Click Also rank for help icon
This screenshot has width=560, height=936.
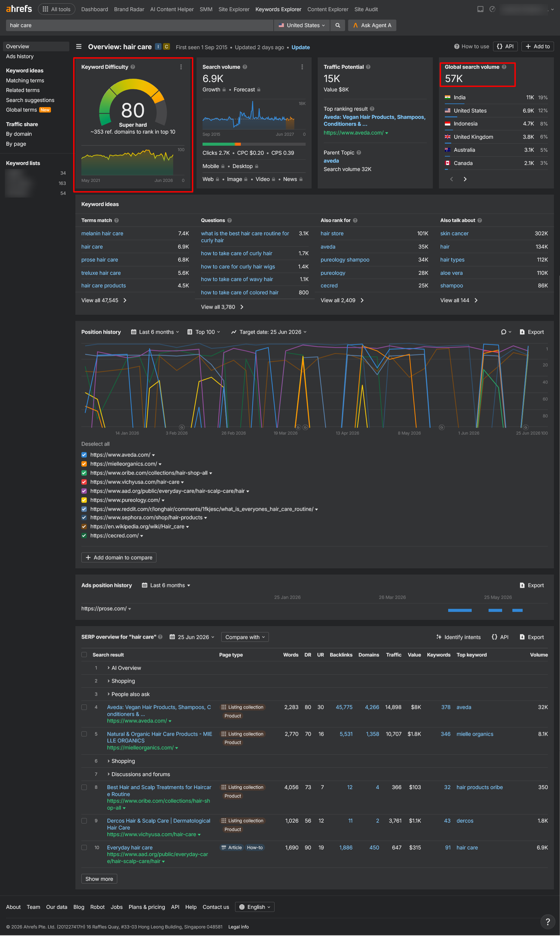[x=355, y=221]
